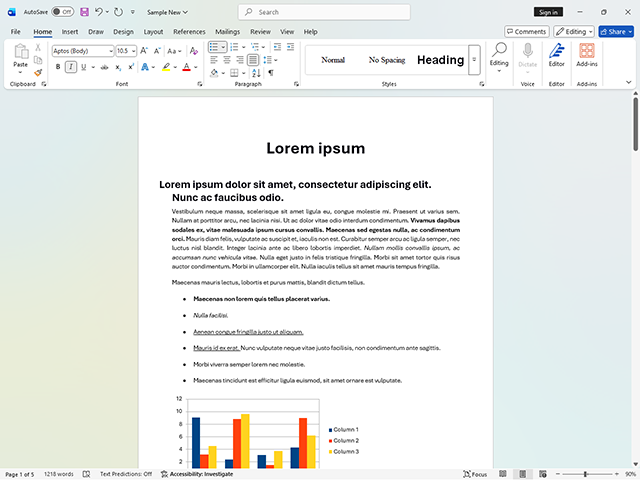Screen dimensions: 640x480
Task: Toggle Bold formatting
Action: click(58, 67)
